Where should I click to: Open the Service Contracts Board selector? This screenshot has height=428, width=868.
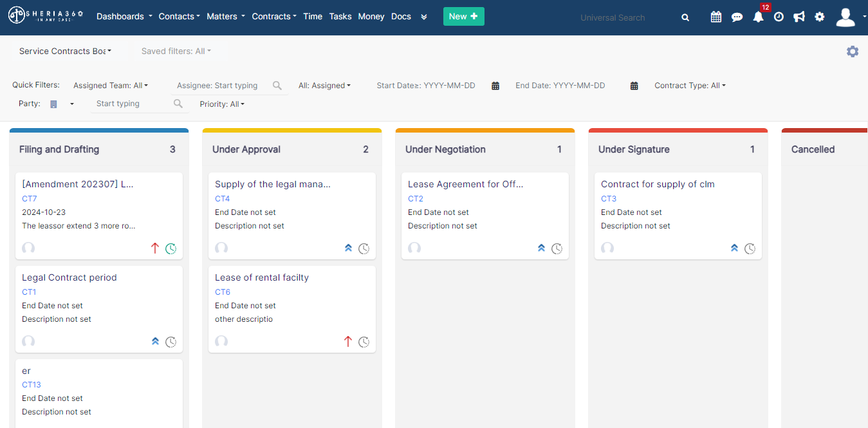[65, 51]
